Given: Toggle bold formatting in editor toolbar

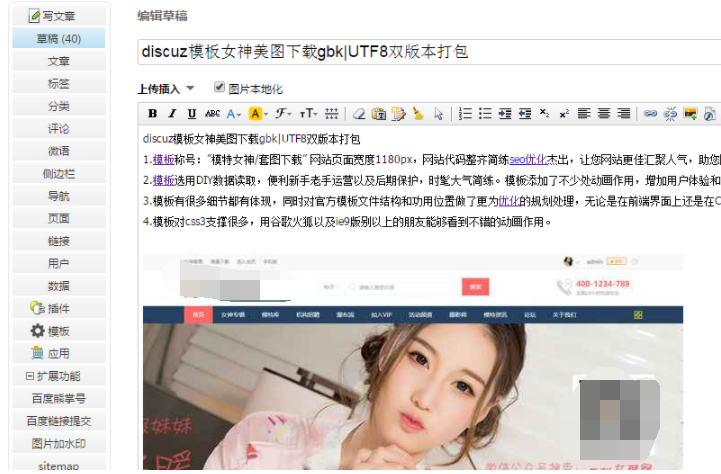Looking at the screenshot, I should pos(153,114).
